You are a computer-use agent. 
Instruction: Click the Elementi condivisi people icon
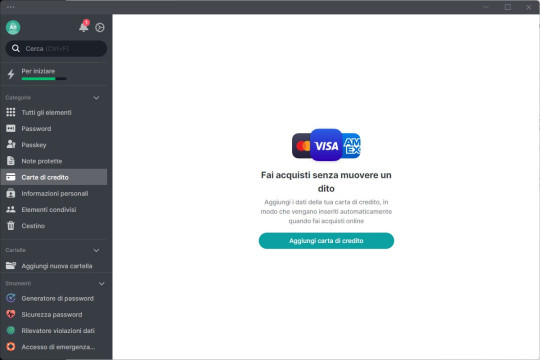(11, 209)
